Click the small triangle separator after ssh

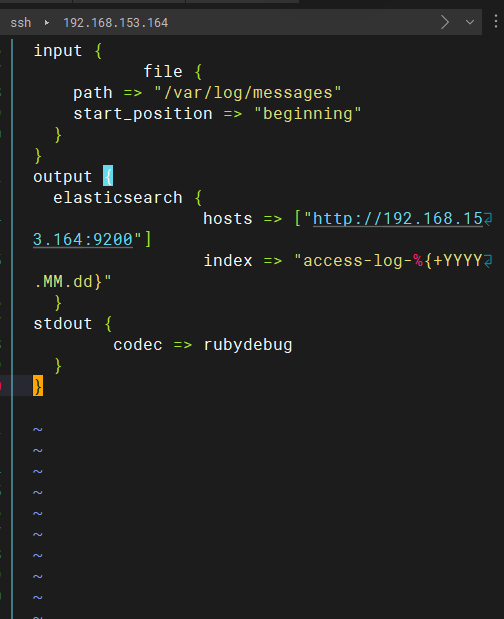[47, 23]
